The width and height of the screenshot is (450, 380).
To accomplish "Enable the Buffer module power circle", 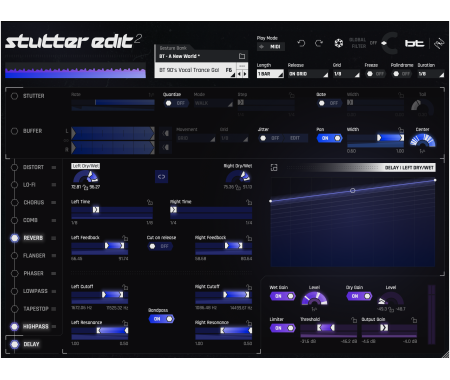I will (14, 131).
